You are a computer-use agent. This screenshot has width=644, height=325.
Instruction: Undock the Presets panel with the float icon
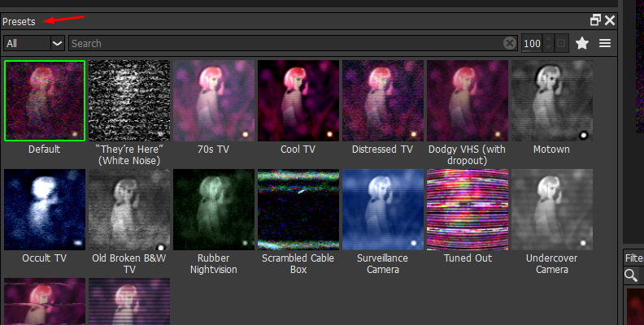coord(595,19)
